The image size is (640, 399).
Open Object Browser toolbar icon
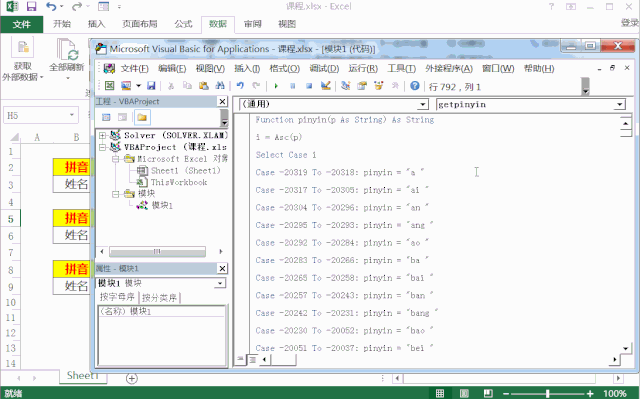tap(379, 86)
